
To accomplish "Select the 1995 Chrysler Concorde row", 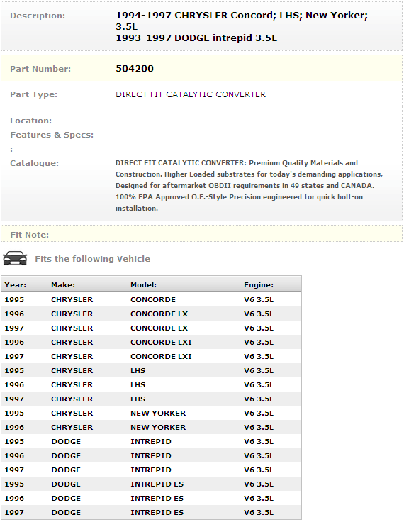I will 151,299.
